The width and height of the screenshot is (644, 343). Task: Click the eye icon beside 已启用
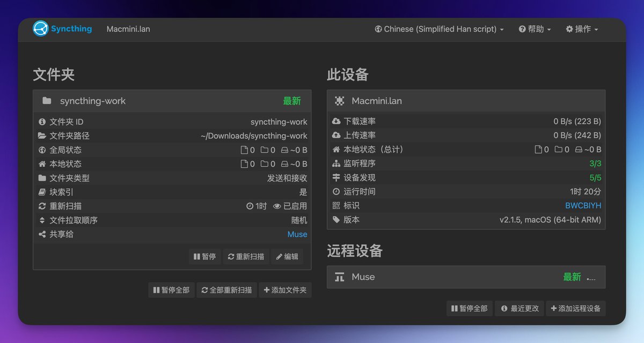pos(277,206)
